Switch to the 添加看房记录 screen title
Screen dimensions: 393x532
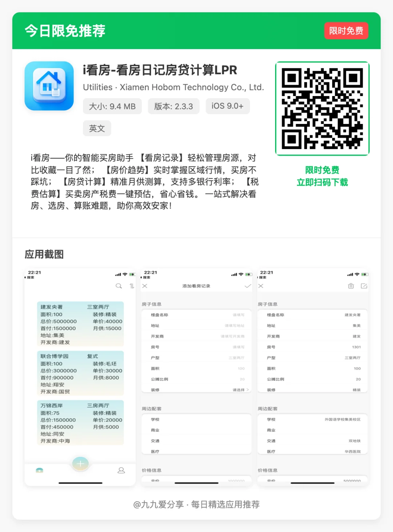point(196,286)
